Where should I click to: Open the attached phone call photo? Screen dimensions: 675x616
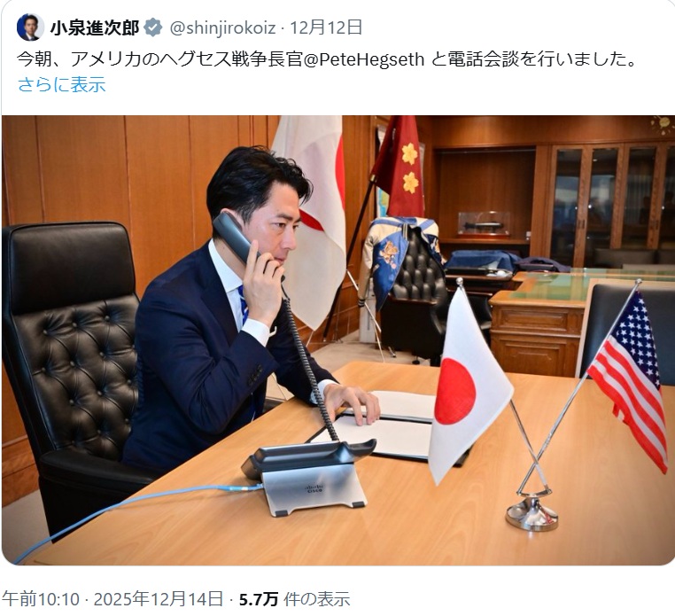click(338, 340)
